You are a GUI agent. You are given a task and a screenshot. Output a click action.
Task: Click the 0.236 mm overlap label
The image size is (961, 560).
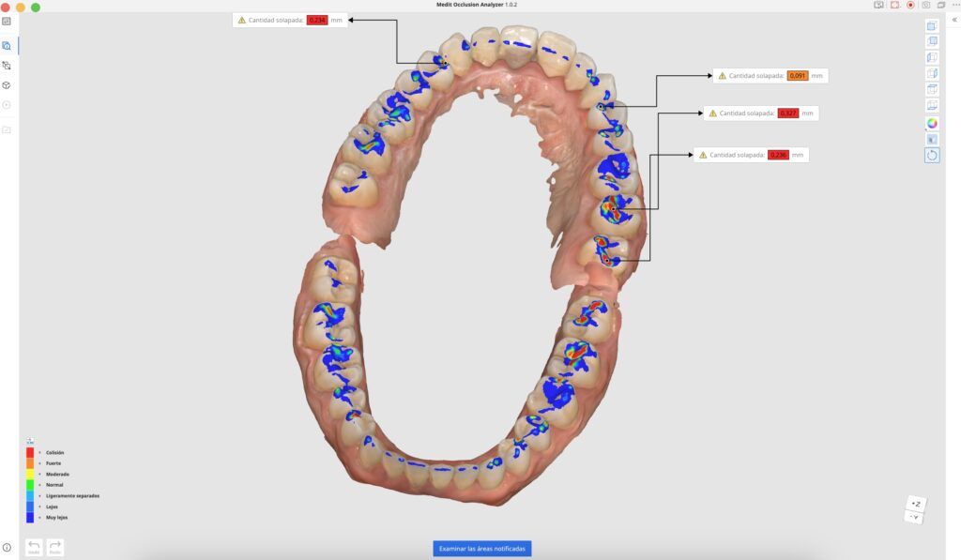click(x=751, y=155)
